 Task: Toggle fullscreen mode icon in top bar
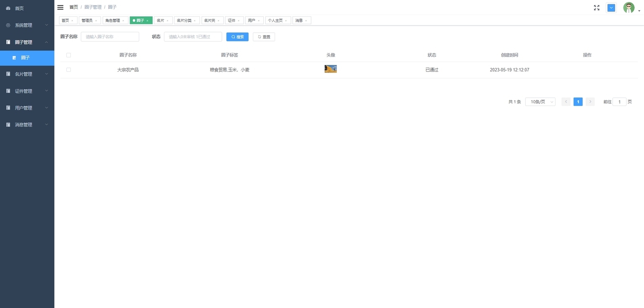coord(597,8)
